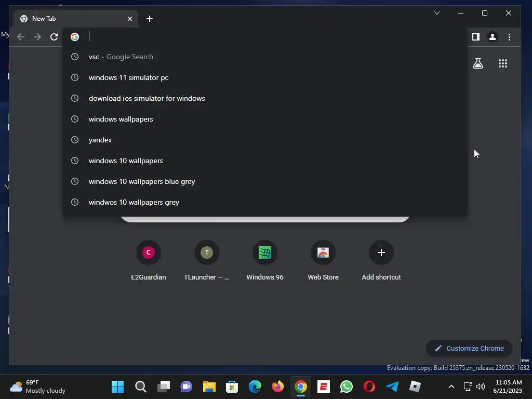
Task: Select the 'vsc - Google Search' suggestion
Action: 265,57
